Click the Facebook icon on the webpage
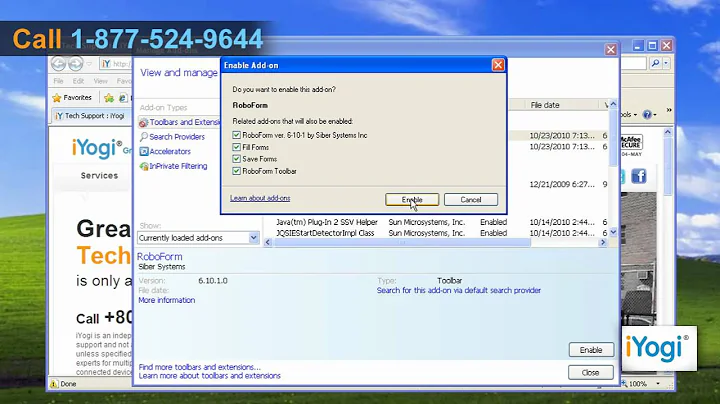 point(638,176)
